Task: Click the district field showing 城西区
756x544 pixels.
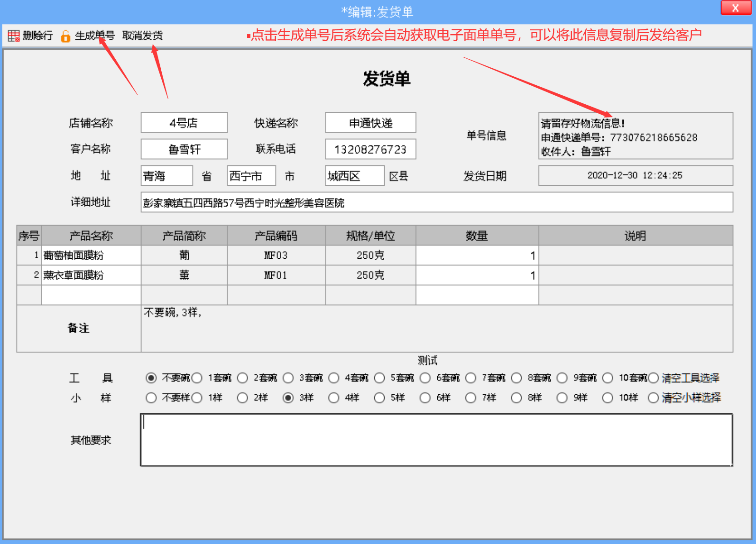Action: click(354, 176)
